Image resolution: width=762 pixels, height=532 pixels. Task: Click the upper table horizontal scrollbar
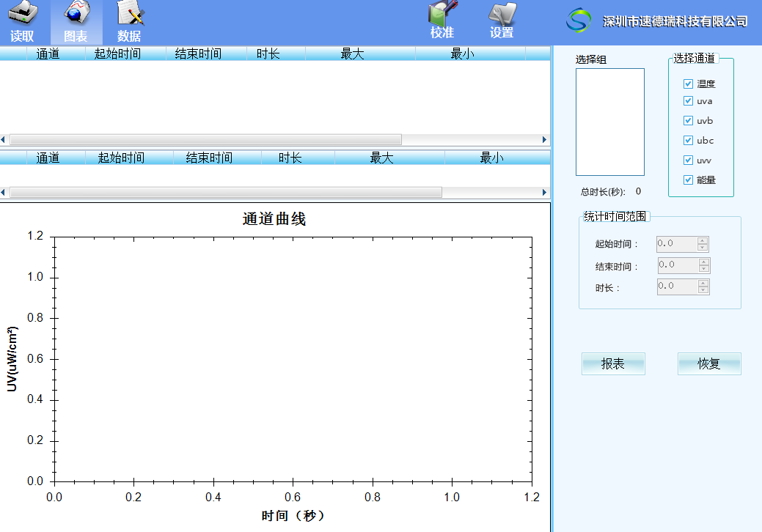point(205,139)
